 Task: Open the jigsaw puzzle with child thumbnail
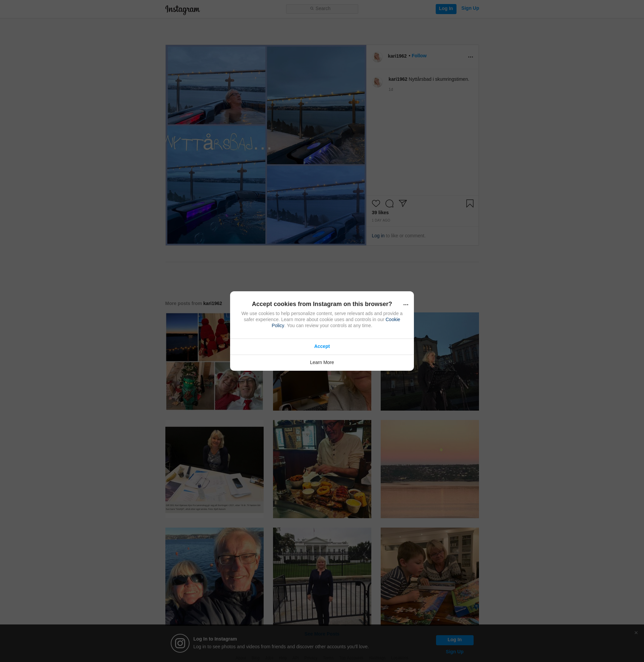click(x=430, y=576)
